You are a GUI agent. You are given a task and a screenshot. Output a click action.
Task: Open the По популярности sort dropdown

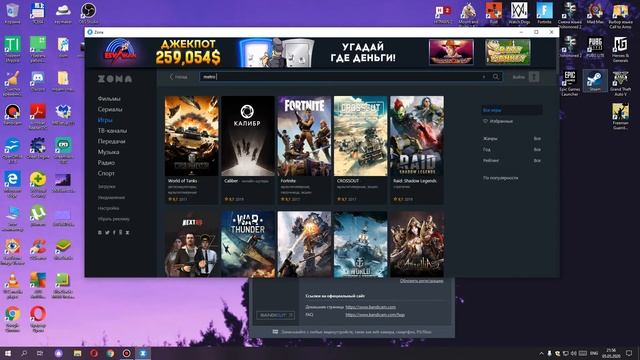point(500,178)
